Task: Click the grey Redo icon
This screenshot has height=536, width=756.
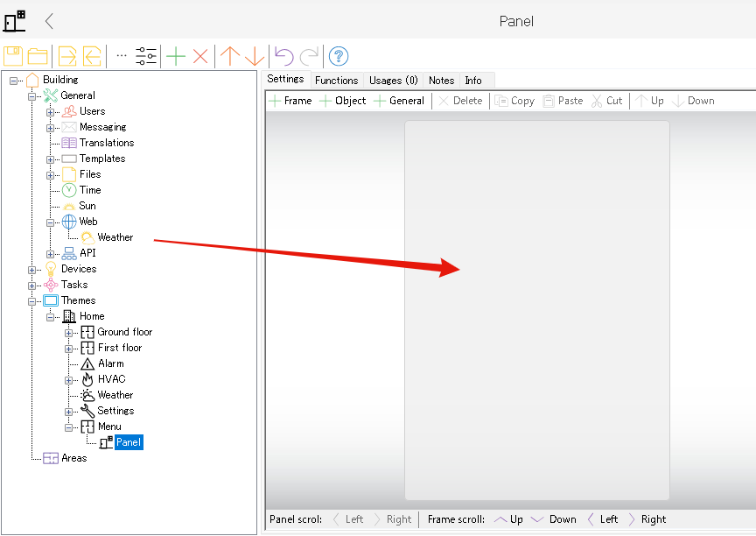Action: click(x=309, y=56)
